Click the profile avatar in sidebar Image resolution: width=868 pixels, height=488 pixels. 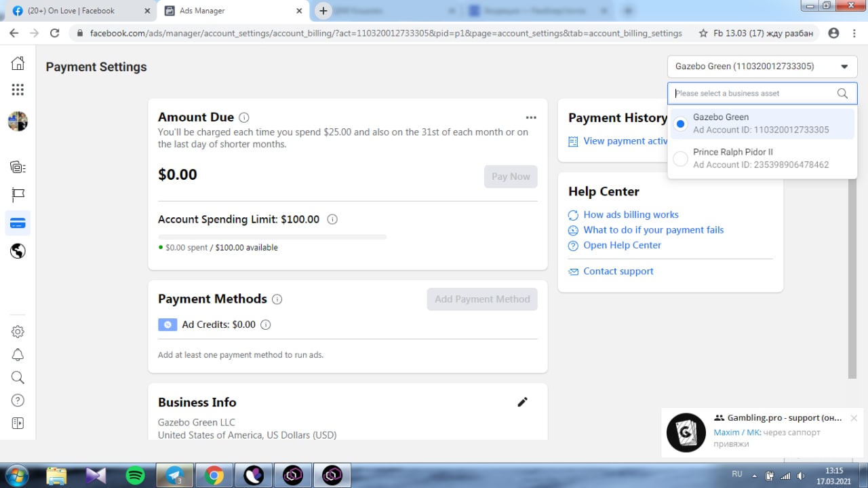(x=18, y=121)
